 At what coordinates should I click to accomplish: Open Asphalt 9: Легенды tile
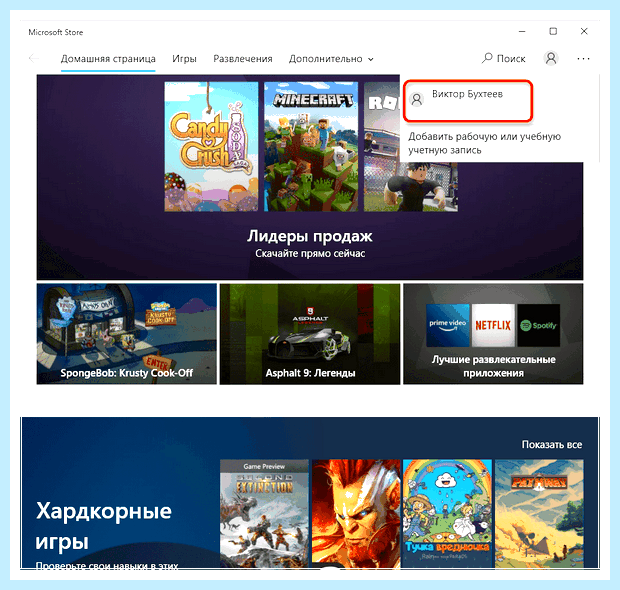coord(310,334)
